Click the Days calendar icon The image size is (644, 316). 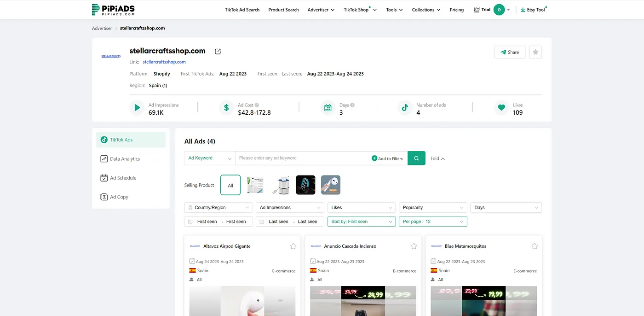(328, 108)
